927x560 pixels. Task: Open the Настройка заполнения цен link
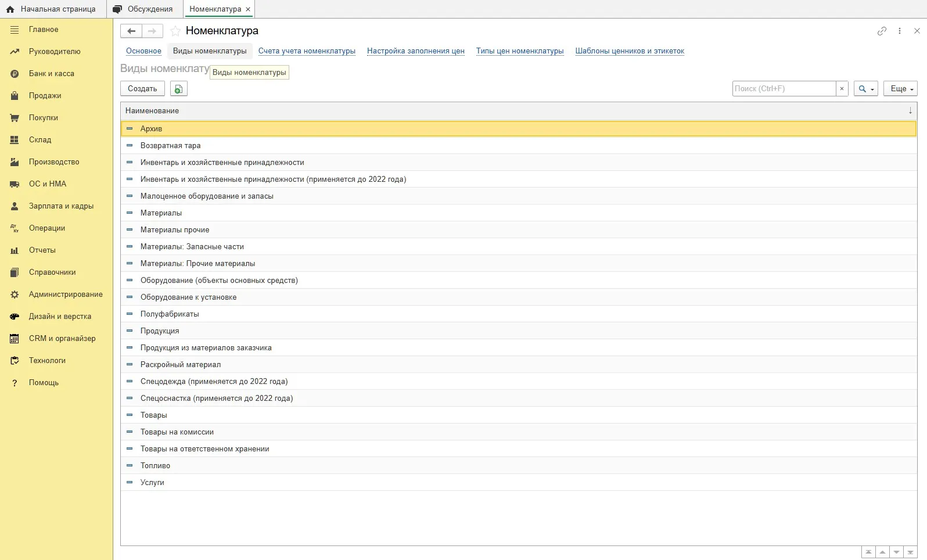416,51
